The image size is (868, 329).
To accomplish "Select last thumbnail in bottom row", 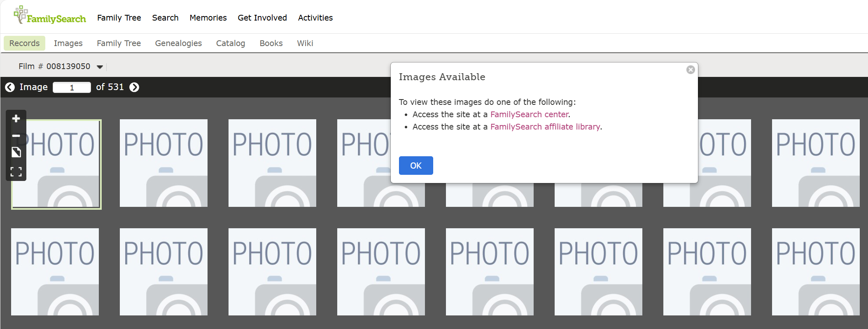I will tap(816, 272).
